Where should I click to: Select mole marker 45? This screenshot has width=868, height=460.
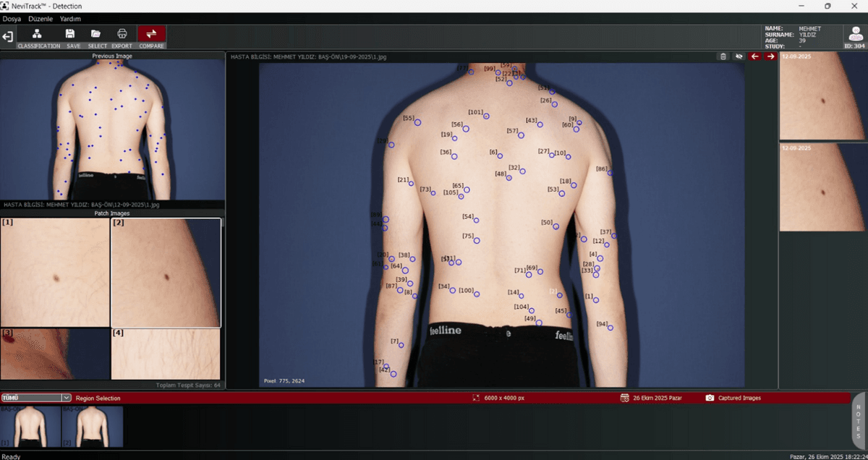point(569,315)
